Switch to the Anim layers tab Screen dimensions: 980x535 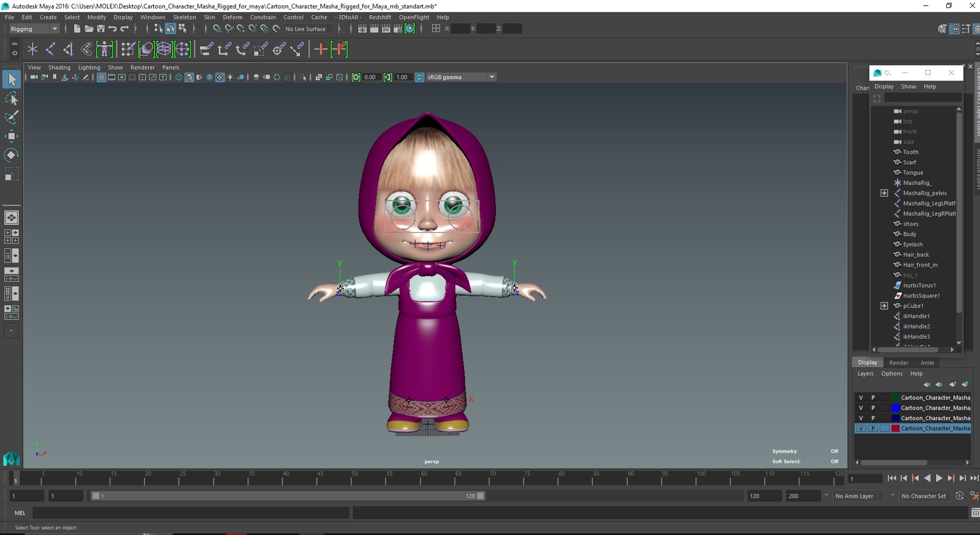pos(927,363)
